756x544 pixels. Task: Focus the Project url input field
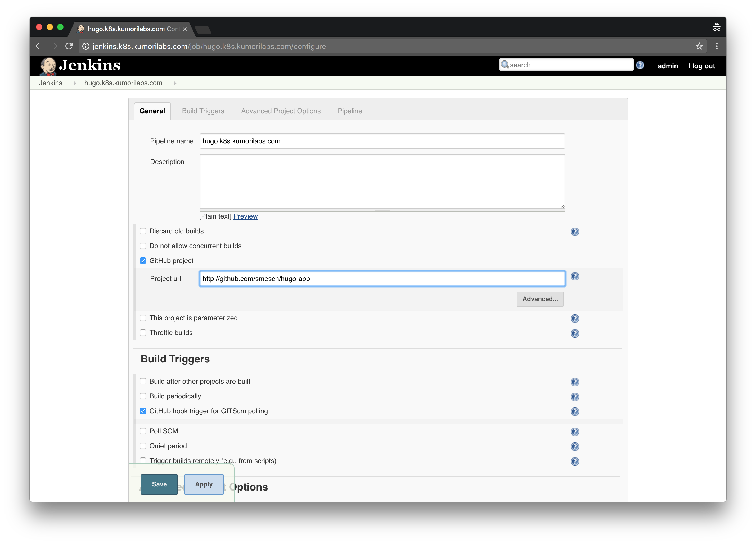click(x=382, y=279)
